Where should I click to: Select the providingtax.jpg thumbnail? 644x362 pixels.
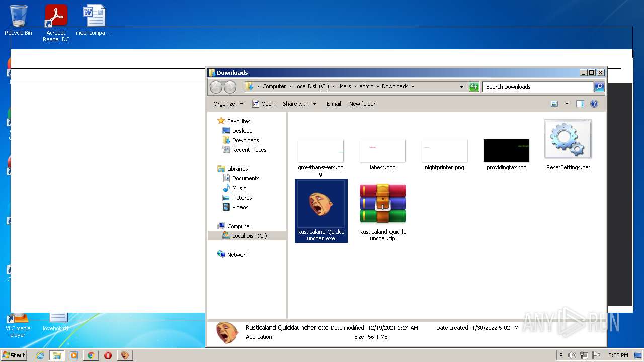(x=506, y=150)
